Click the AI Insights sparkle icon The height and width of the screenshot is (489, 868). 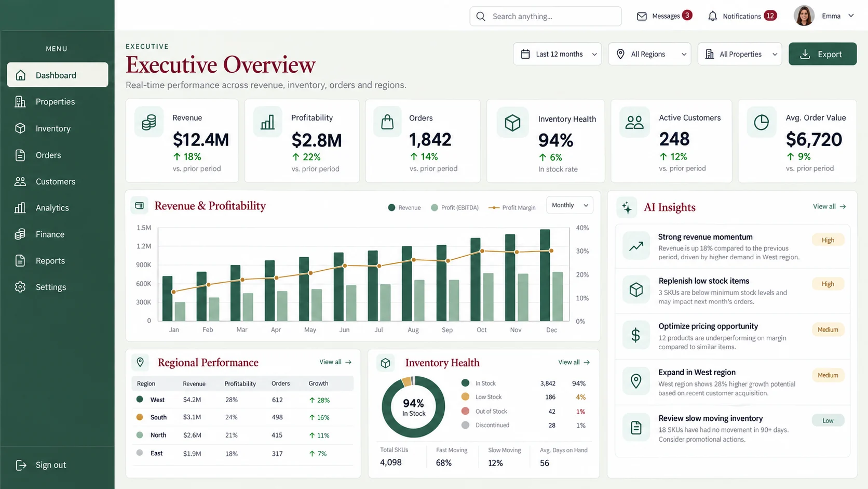627,207
